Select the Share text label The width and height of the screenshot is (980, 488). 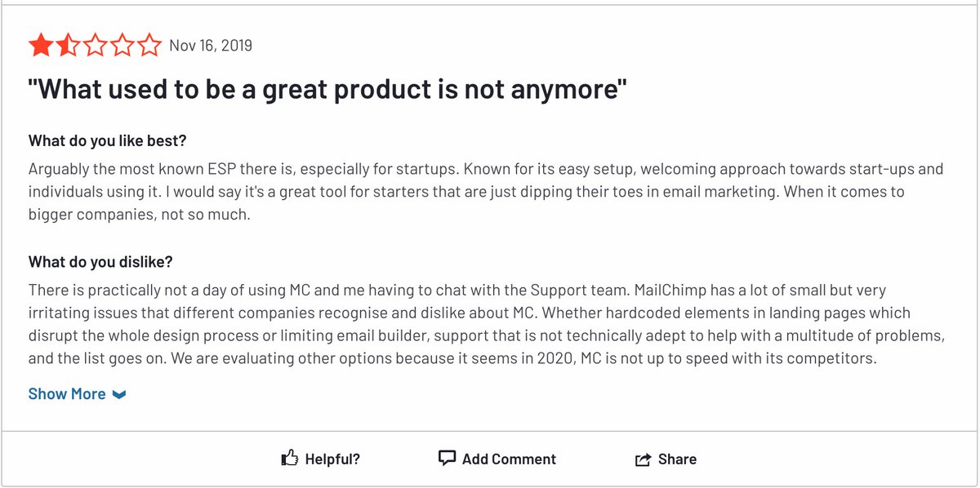pyautogui.click(x=677, y=459)
